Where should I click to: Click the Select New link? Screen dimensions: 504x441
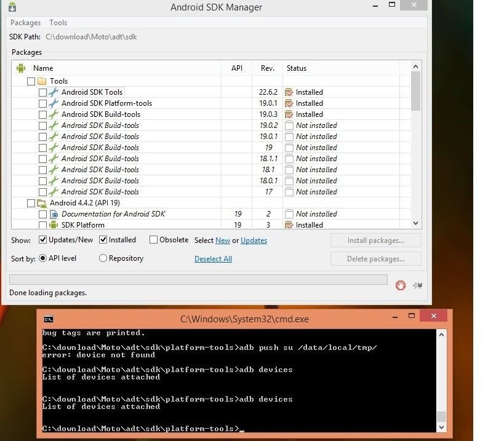point(223,240)
